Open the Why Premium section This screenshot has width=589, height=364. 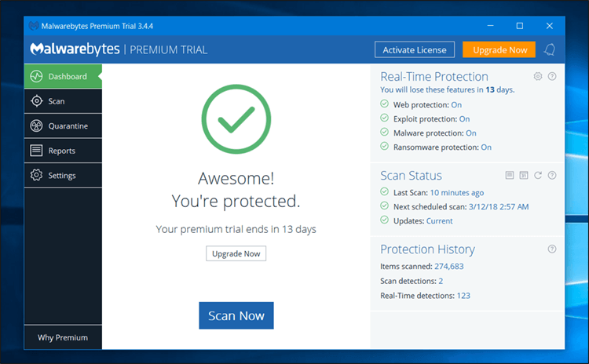pyautogui.click(x=63, y=338)
